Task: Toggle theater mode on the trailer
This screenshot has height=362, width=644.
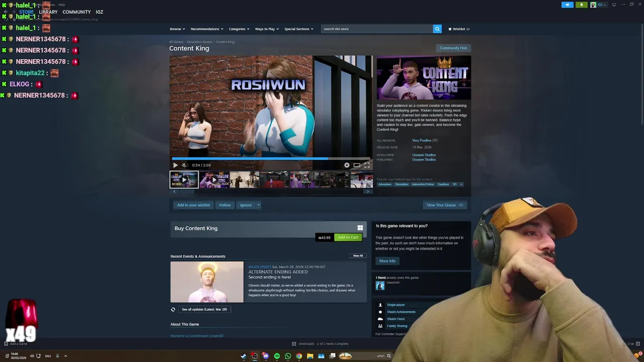Action: pos(357,165)
